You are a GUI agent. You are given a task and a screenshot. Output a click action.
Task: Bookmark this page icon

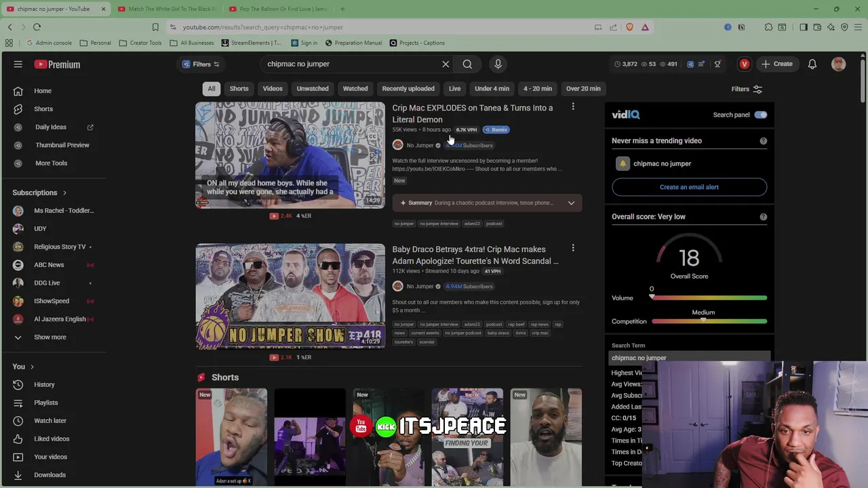155,27
